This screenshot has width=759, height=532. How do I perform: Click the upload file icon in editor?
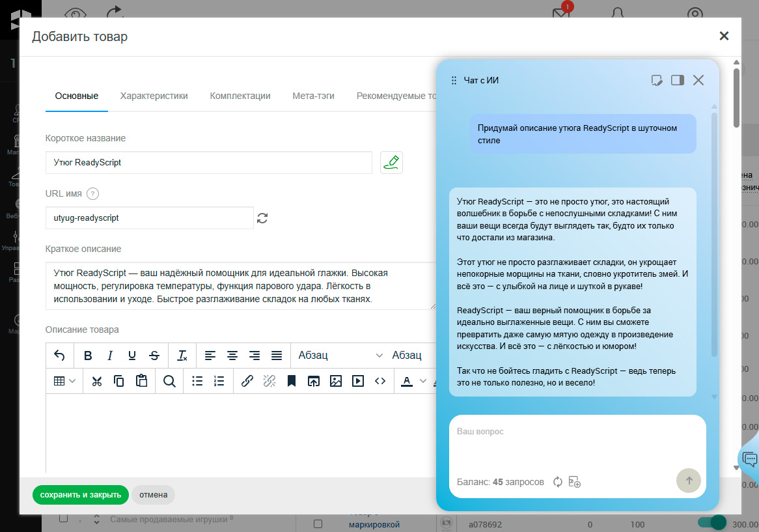314,381
